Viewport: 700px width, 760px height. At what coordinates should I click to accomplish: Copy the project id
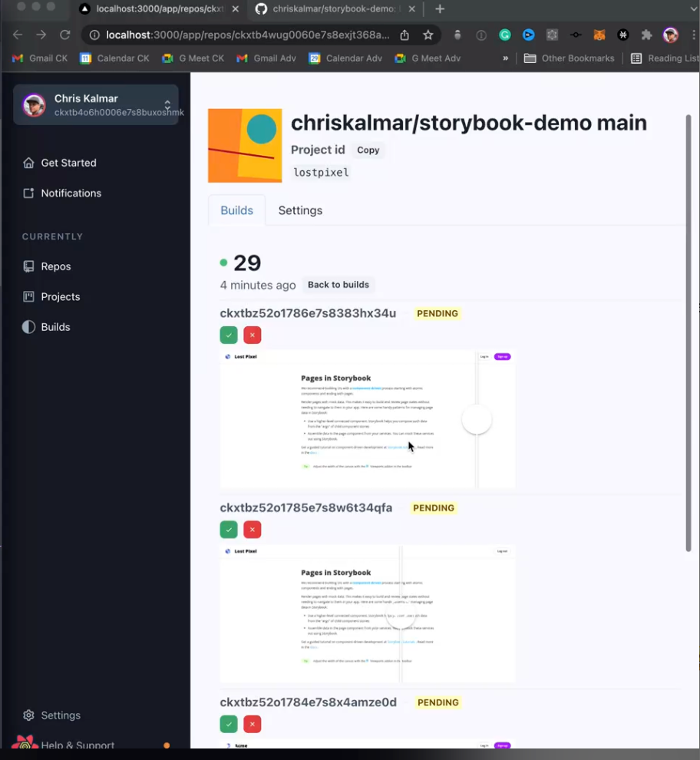pos(368,150)
